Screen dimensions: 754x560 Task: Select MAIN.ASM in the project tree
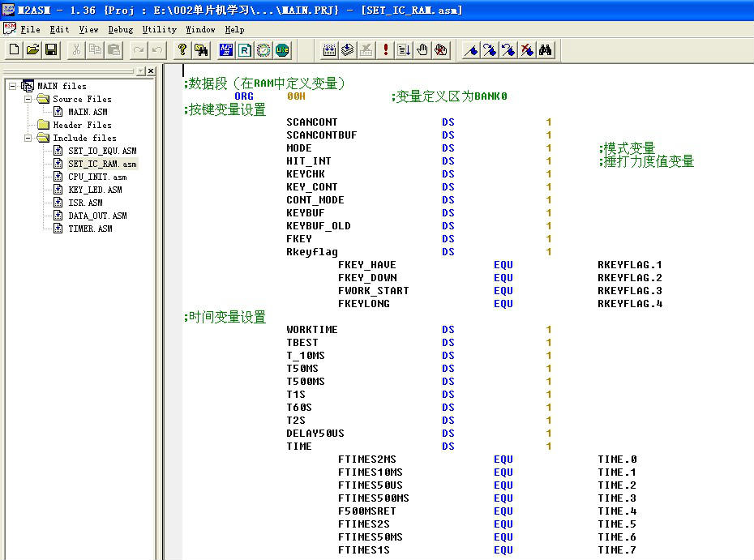coord(87,112)
